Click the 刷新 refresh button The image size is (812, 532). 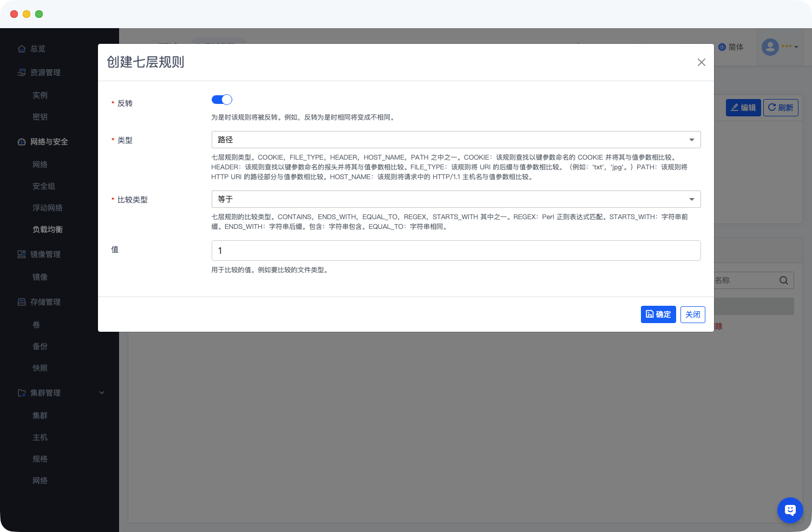780,108
